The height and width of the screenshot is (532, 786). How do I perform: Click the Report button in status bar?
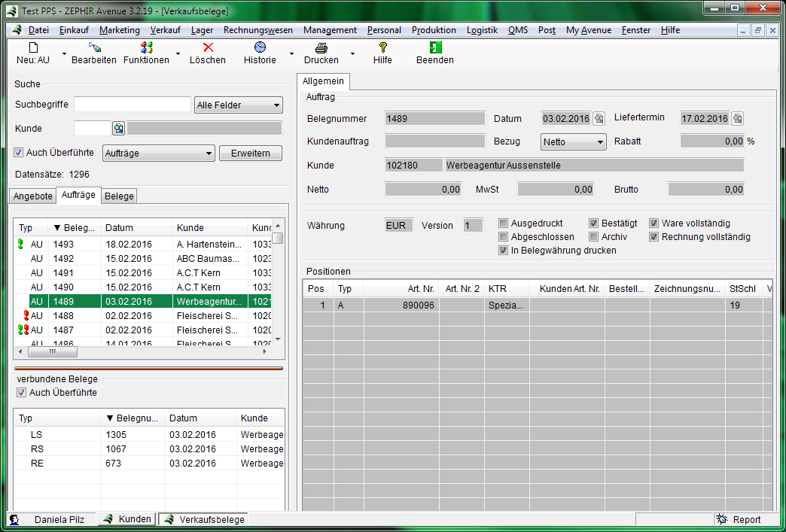pos(739,519)
